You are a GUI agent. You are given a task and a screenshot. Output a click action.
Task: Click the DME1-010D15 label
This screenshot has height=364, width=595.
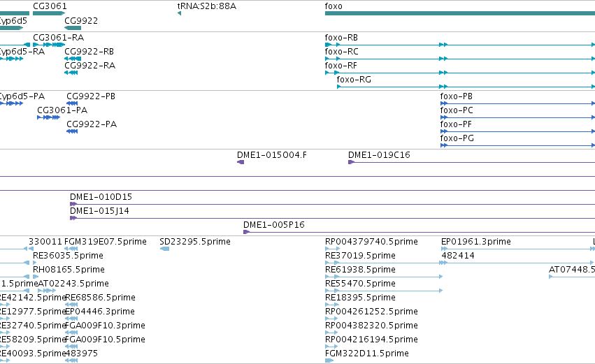click(101, 197)
